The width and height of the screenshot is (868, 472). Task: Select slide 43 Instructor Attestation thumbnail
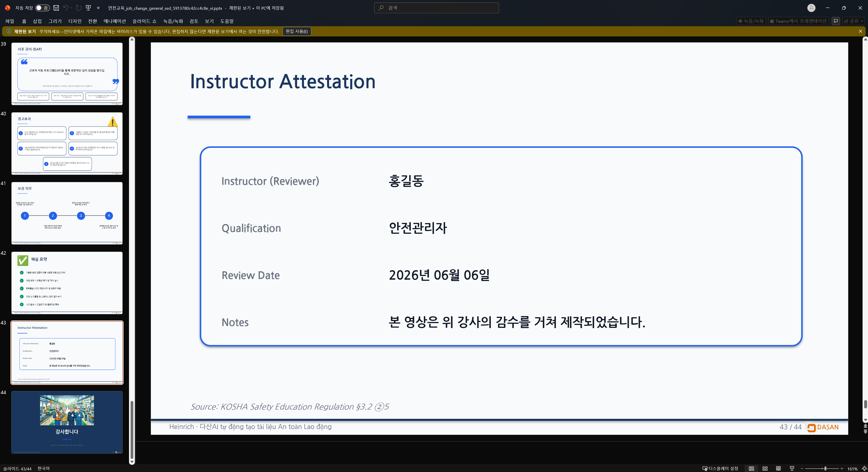pos(67,353)
